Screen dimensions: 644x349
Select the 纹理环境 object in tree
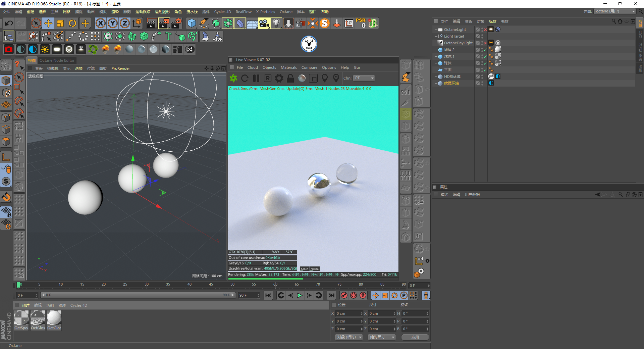coord(451,83)
